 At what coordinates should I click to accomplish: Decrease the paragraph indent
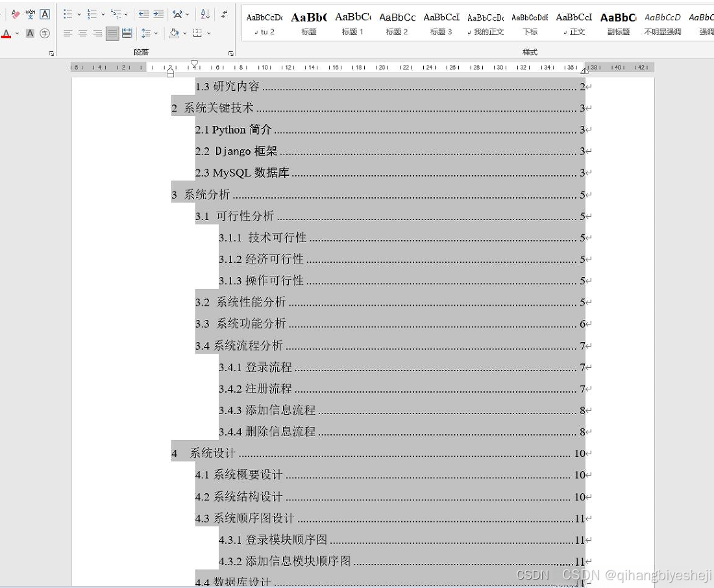pyautogui.click(x=143, y=14)
